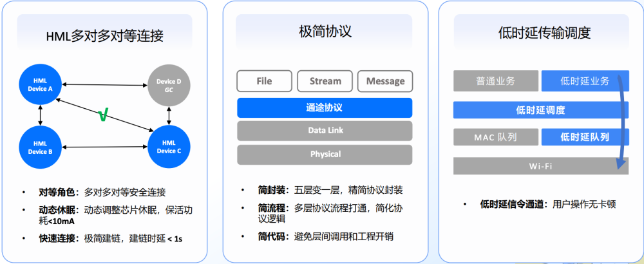Click the text 避免层间调用和工程开销
This screenshot has width=644, height=264.
(x=344, y=236)
